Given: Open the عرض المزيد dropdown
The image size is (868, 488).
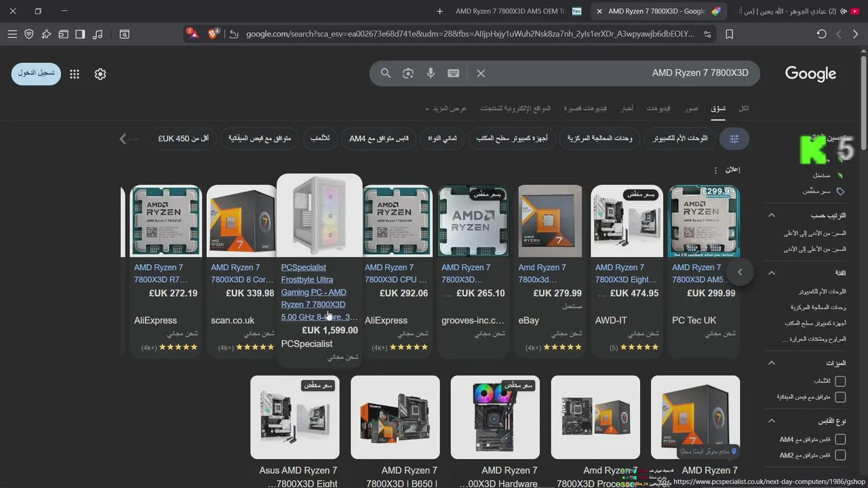Looking at the screenshot, I should point(446,108).
